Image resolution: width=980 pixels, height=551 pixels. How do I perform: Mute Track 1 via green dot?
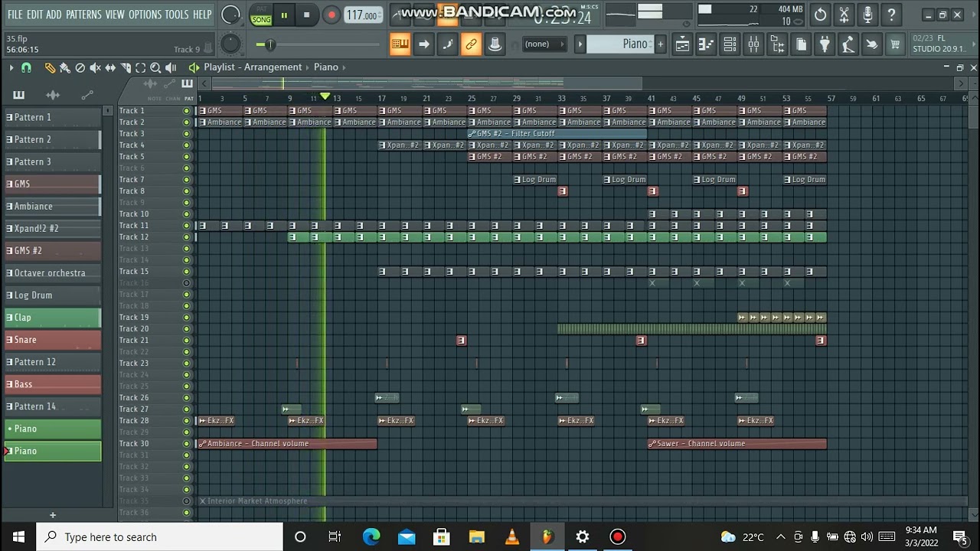[186, 111]
